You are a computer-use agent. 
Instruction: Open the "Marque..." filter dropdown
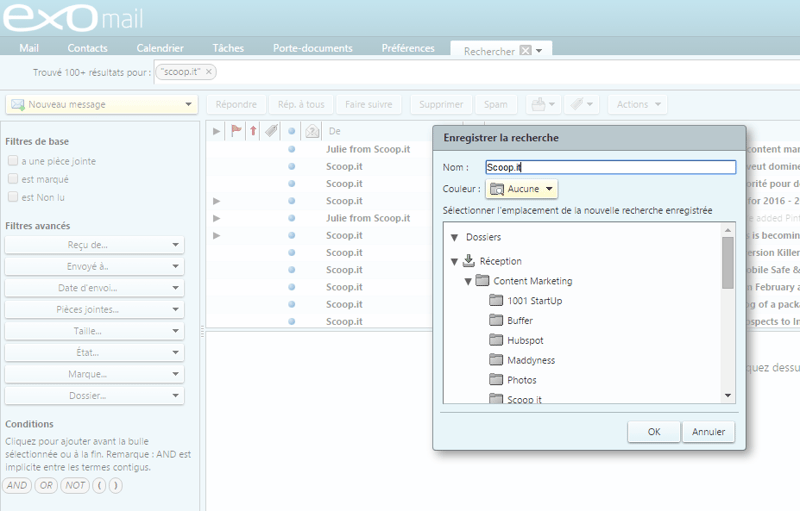coord(94,374)
